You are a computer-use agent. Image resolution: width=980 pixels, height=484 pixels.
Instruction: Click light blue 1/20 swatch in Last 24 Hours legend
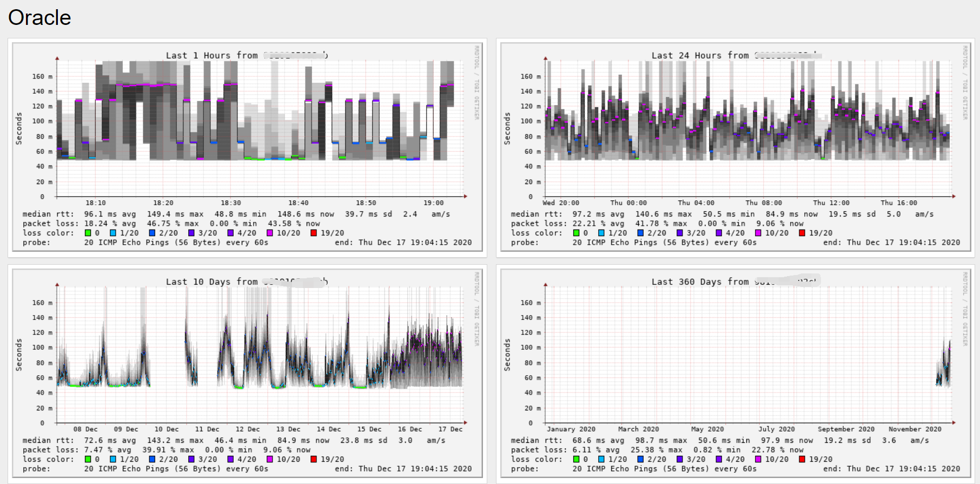[x=601, y=233]
